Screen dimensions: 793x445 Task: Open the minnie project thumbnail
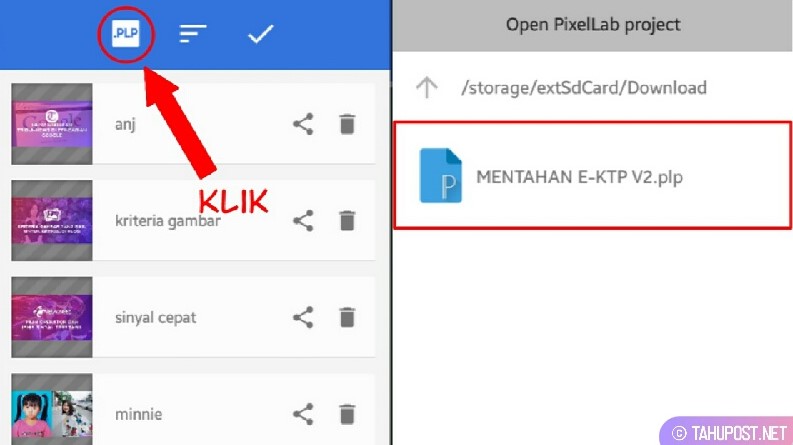tap(52, 409)
